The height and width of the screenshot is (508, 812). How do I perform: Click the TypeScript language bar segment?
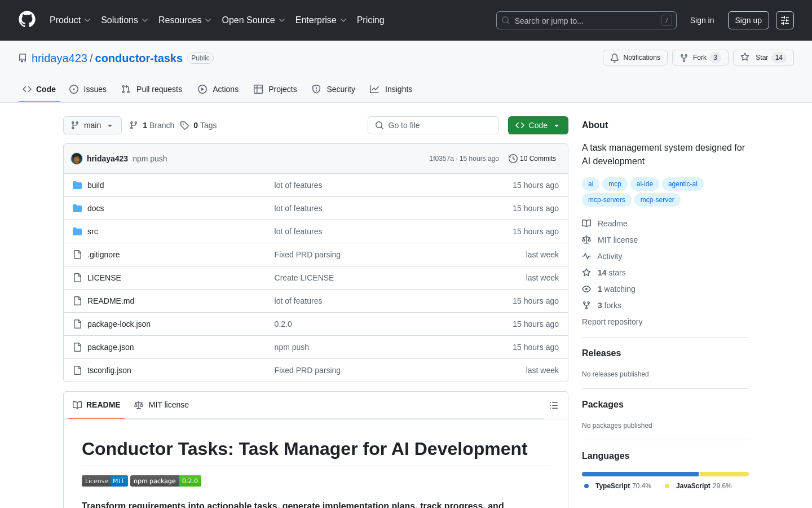641,474
